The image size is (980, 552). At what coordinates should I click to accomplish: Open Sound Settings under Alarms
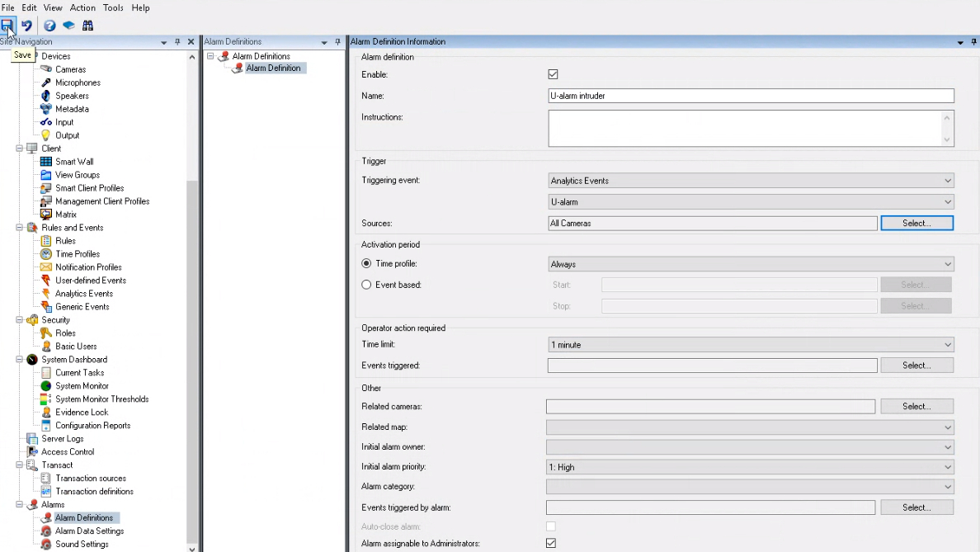click(x=81, y=545)
